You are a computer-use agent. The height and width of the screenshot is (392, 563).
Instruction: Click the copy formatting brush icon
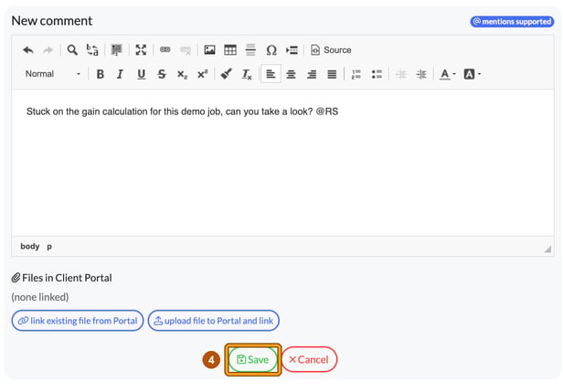pos(227,74)
